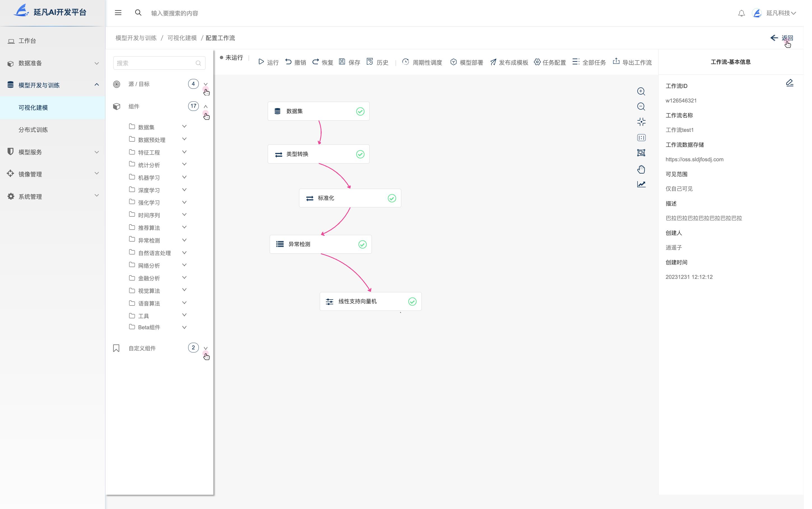
Task: Click the component search input field
Action: (x=155, y=63)
